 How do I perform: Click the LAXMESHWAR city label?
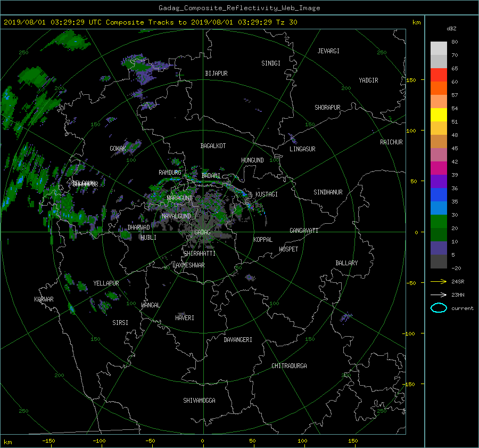[188, 265]
